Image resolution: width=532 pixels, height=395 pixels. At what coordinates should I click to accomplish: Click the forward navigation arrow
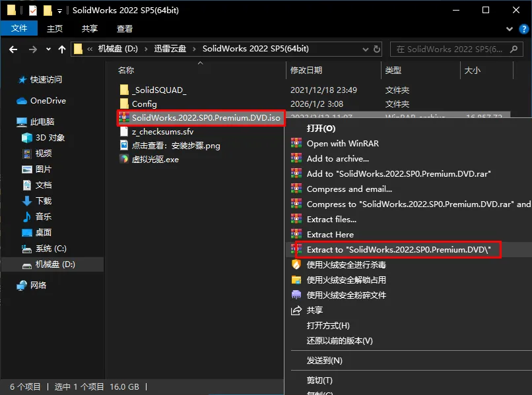click(33, 49)
